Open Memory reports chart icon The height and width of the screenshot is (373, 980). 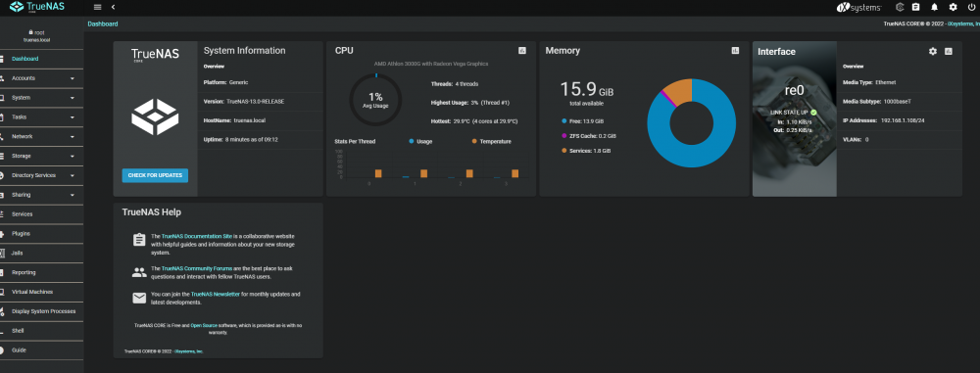(x=735, y=51)
